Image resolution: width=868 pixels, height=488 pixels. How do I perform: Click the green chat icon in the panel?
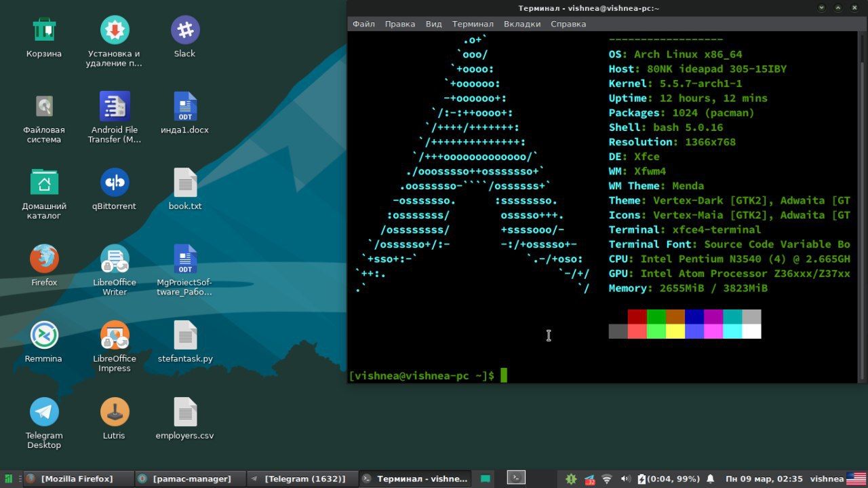(486, 478)
